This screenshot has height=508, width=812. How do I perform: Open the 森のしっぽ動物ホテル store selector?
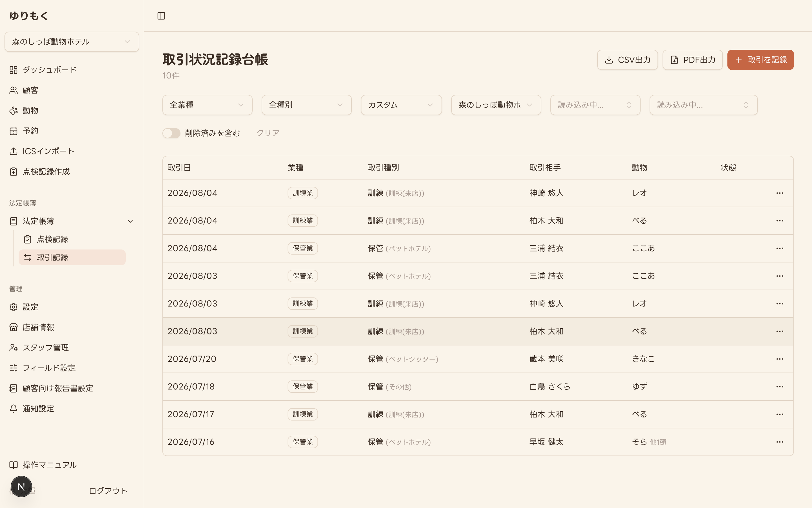point(72,42)
